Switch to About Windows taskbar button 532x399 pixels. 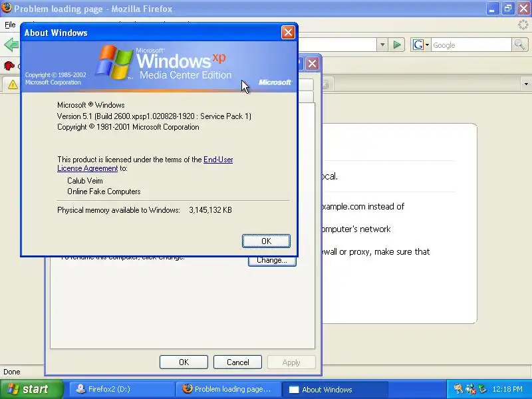[x=335, y=389]
